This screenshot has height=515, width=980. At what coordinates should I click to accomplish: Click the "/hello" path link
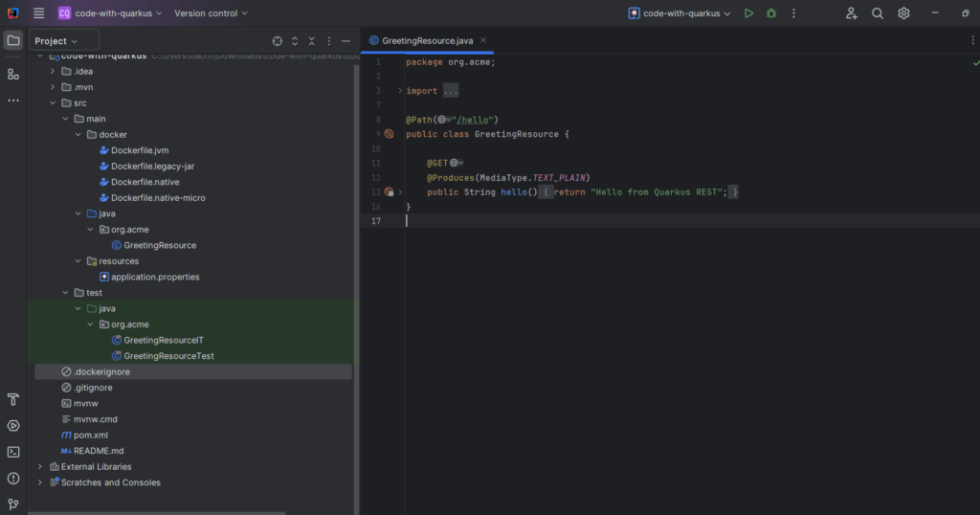475,120
